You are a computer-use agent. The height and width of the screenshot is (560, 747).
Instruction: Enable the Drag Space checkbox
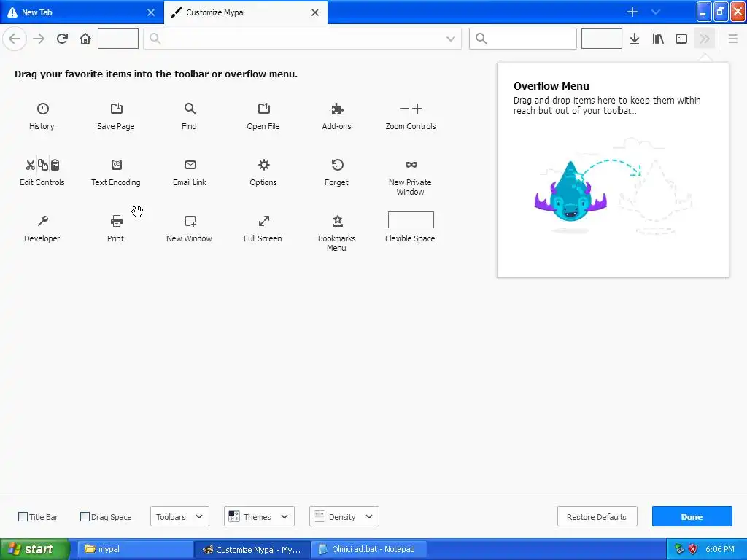click(85, 517)
